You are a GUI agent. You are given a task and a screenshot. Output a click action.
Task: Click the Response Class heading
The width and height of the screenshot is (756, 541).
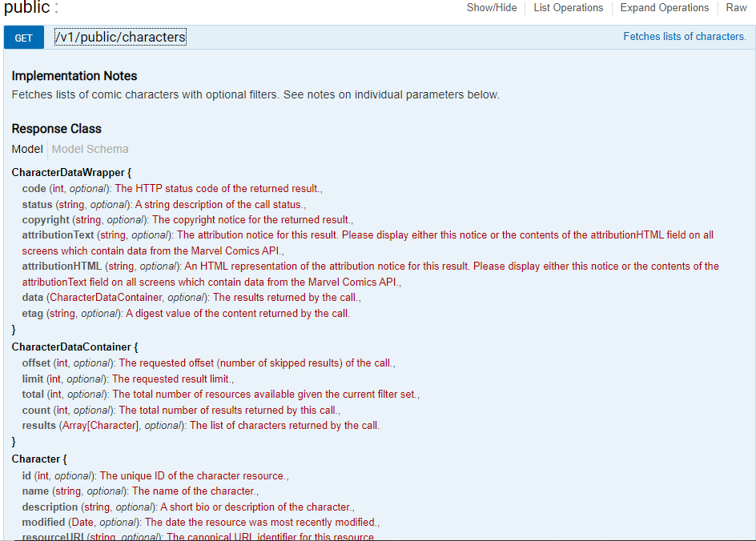56,129
